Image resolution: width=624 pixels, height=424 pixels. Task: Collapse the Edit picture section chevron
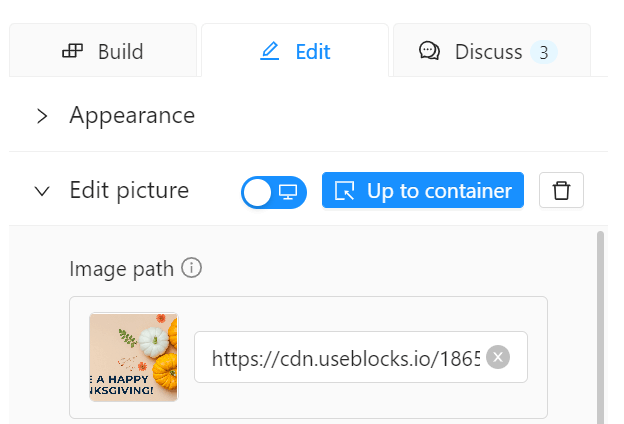42,191
